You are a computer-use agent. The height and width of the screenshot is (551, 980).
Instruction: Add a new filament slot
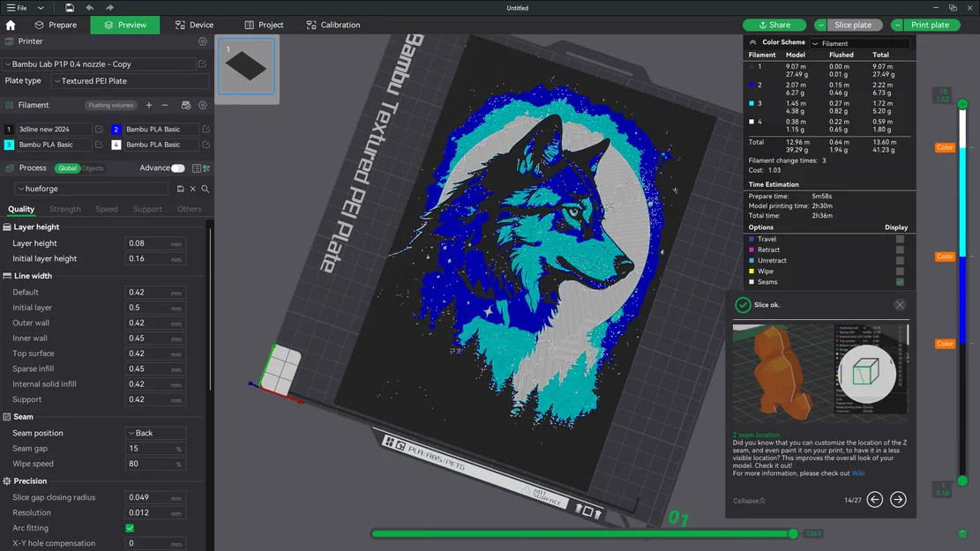pyautogui.click(x=149, y=106)
